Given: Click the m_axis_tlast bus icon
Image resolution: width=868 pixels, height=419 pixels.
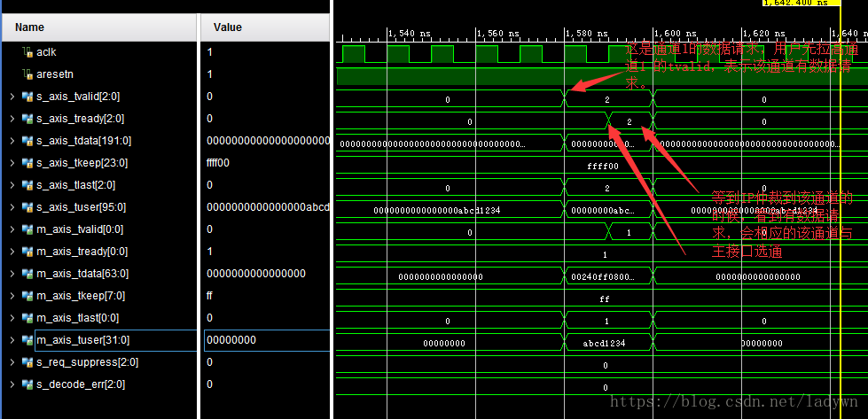Looking at the screenshot, I should pyautogui.click(x=27, y=318).
